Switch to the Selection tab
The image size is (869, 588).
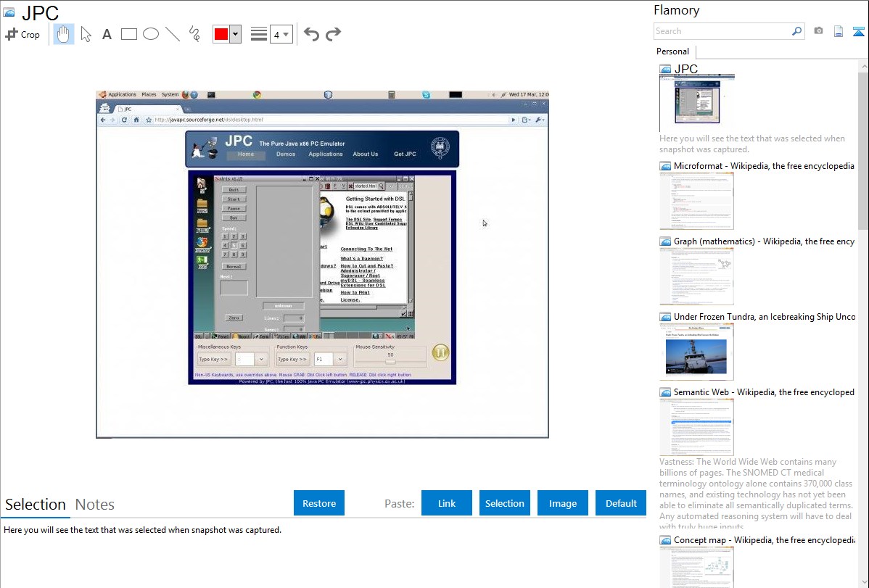pos(36,505)
